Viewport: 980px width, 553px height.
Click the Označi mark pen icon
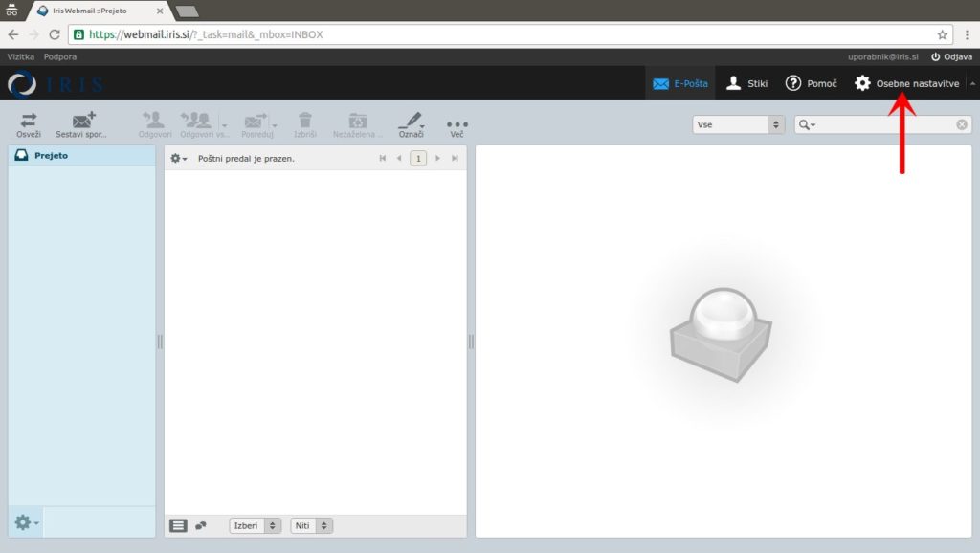pyautogui.click(x=410, y=121)
